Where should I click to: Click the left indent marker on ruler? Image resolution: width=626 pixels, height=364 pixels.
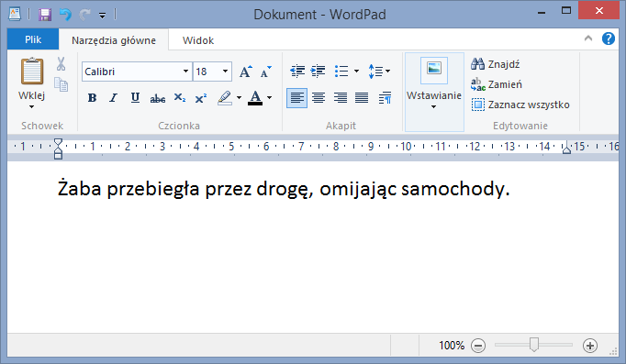tap(58, 149)
